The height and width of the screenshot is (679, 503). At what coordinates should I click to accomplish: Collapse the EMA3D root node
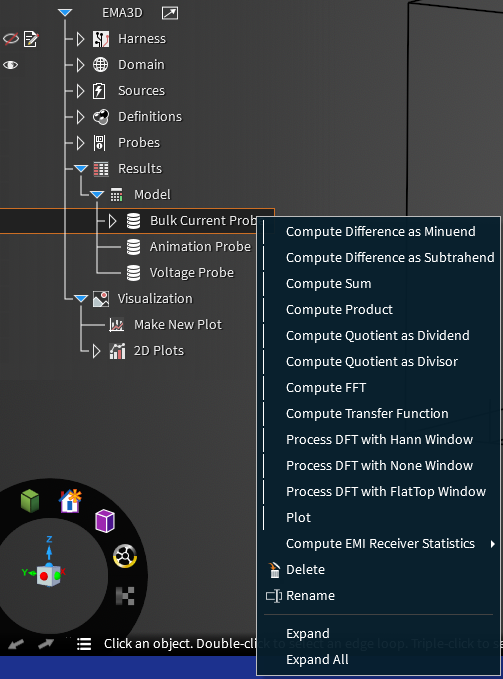coord(65,13)
